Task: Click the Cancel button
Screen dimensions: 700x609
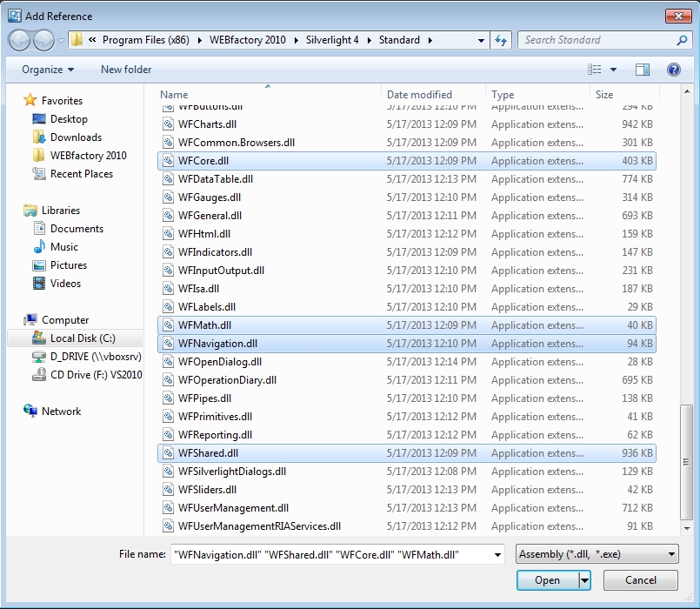Action: click(641, 580)
